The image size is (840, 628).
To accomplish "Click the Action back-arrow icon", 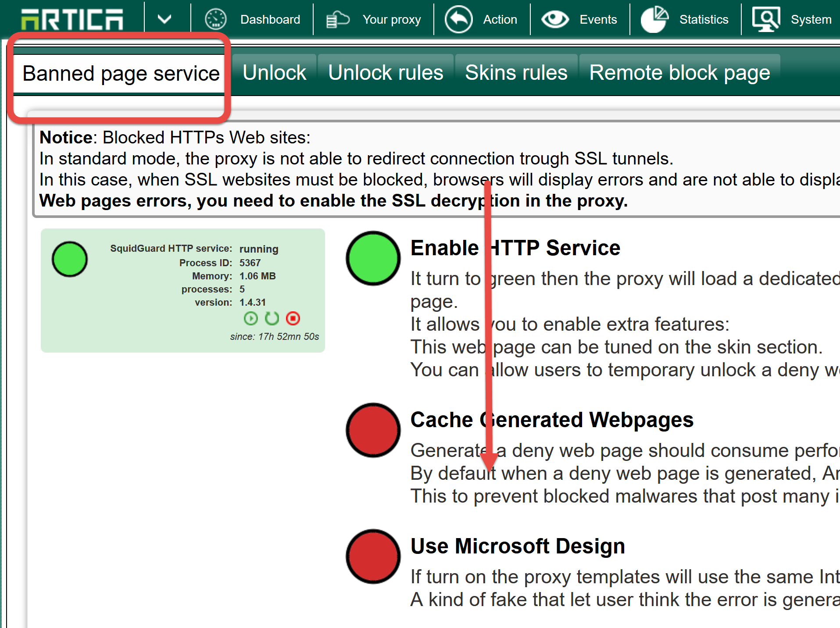I will 458,19.
